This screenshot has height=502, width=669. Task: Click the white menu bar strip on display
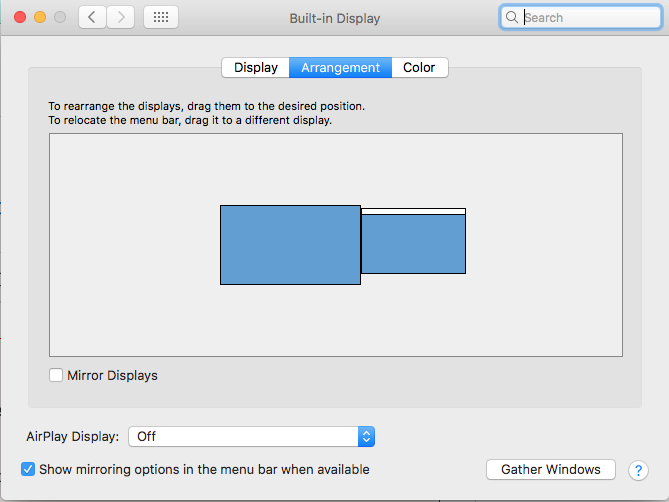click(413, 212)
